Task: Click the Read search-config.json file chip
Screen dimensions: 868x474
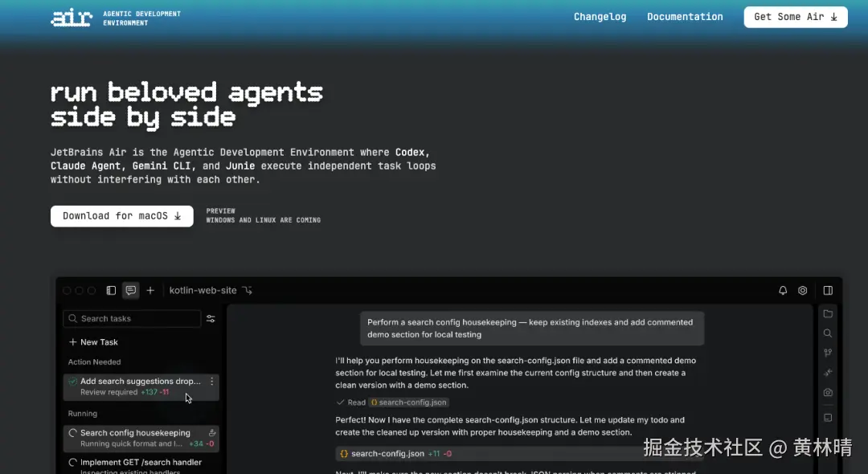Action: click(408, 402)
